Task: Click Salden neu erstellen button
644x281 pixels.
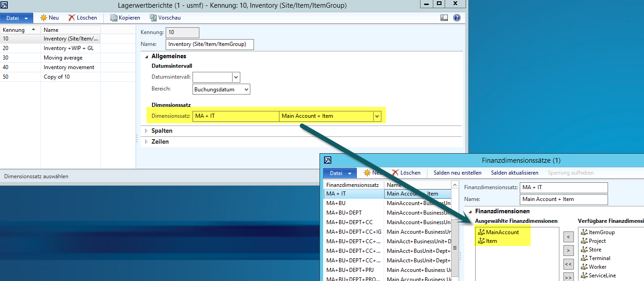Action: (457, 173)
